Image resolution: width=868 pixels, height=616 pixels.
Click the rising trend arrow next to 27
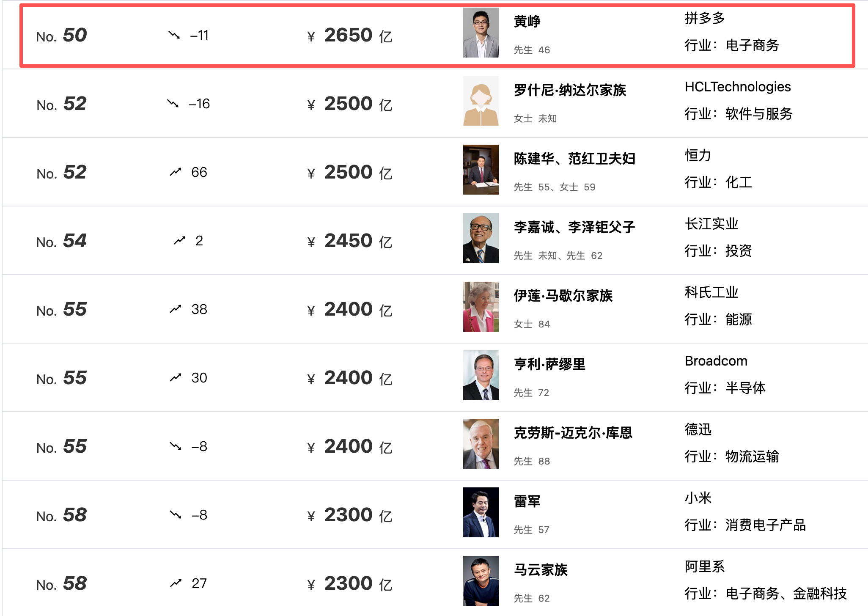pyautogui.click(x=176, y=583)
